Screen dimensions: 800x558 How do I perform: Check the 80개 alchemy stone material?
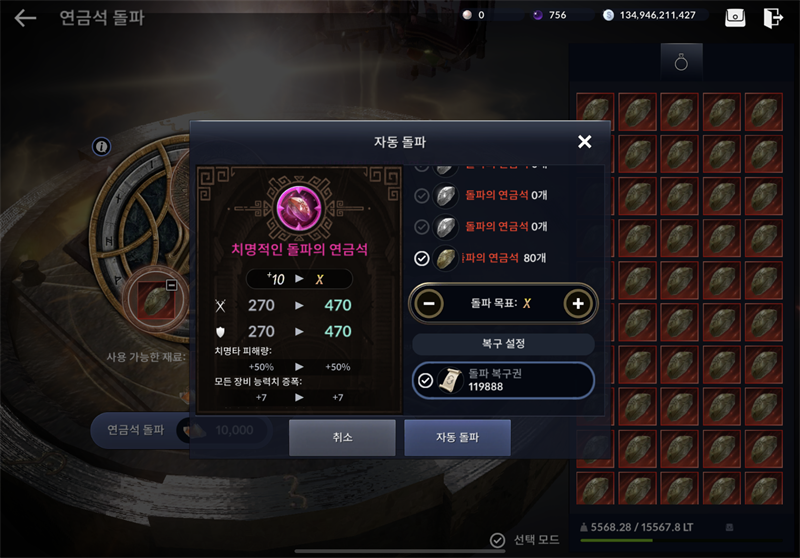point(421,259)
